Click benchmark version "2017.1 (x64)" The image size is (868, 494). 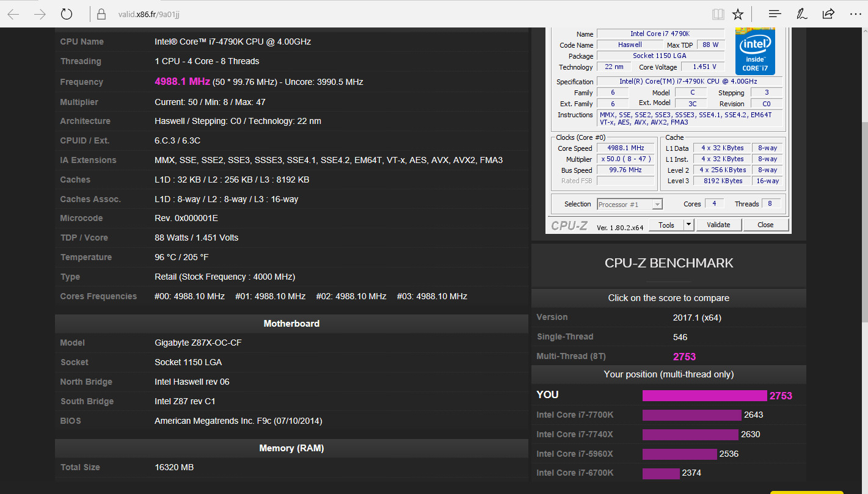(697, 318)
